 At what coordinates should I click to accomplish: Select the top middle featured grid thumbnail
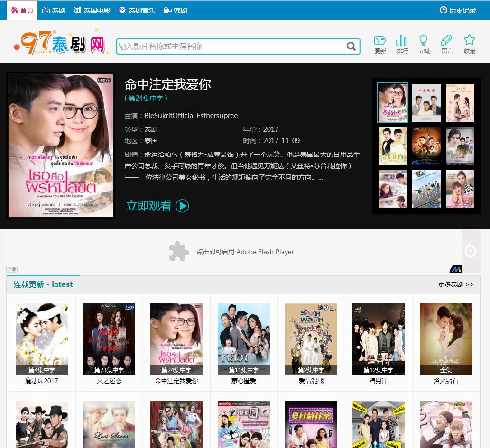(426, 102)
